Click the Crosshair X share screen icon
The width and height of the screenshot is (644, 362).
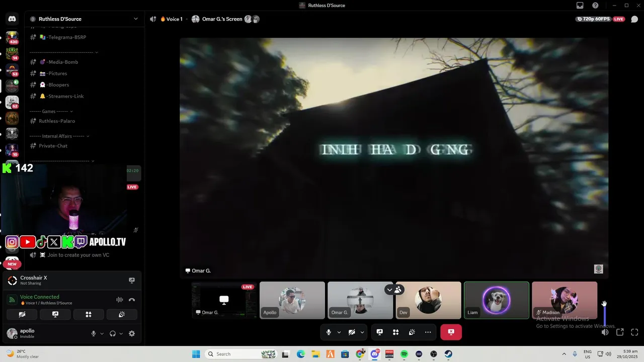[132, 280]
